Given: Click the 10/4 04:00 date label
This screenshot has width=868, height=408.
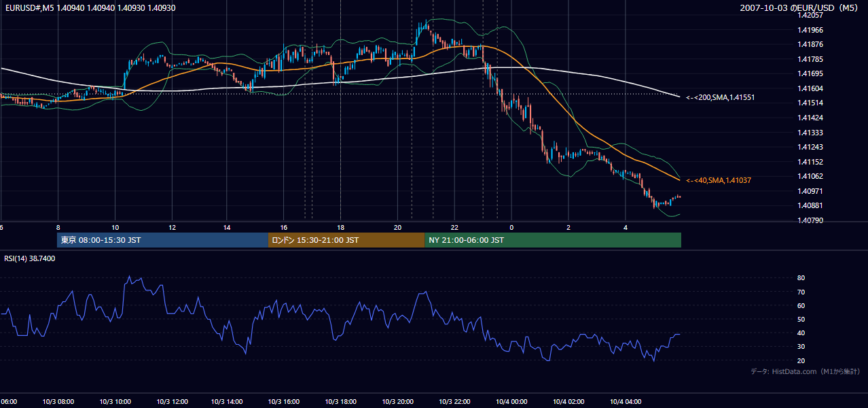Looking at the screenshot, I should pos(626,402).
